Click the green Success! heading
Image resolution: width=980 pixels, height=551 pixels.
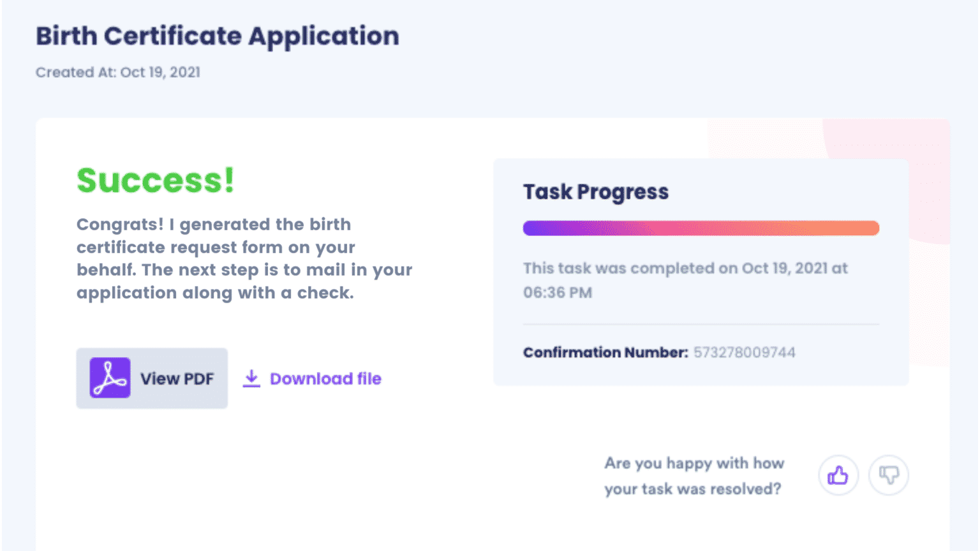[156, 180]
